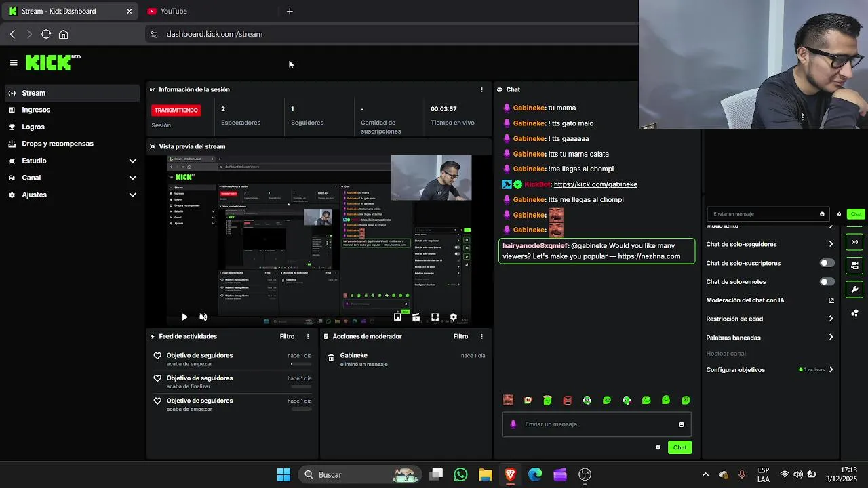
Task: Open gear settings next to small Chat button
Action: (839, 214)
